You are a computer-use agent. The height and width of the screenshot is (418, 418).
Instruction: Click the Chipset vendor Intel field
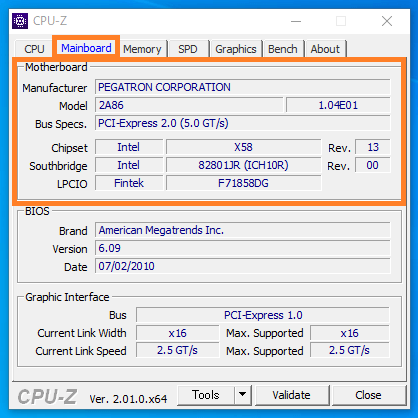pyautogui.click(x=129, y=147)
